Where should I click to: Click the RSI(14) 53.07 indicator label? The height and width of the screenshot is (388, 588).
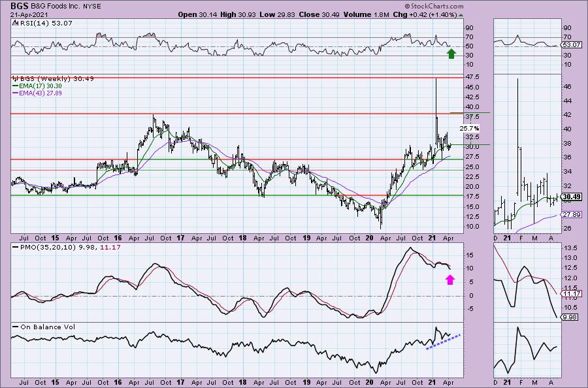tap(42, 24)
